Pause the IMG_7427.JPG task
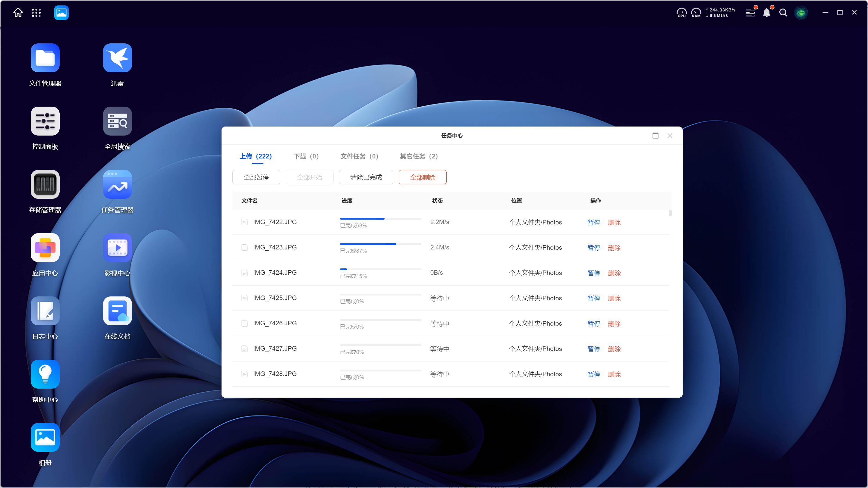 click(594, 349)
